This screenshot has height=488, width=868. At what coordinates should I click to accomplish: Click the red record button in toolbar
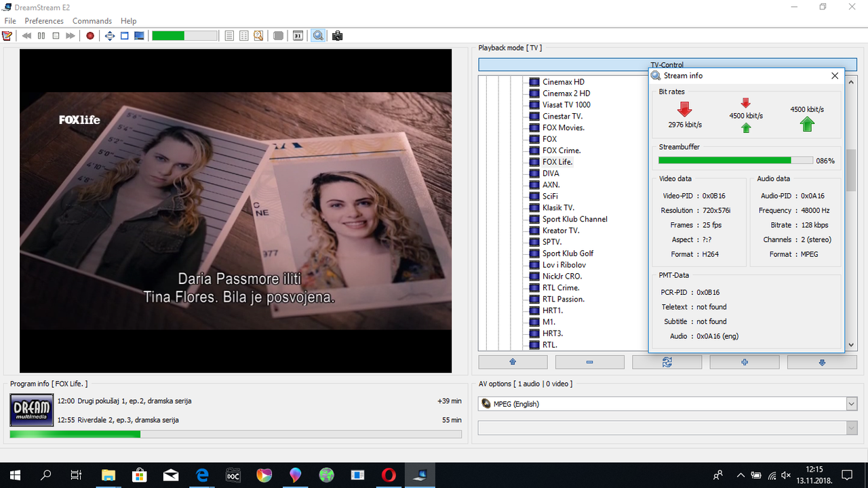pyautogui.click(x=90, y=36)
